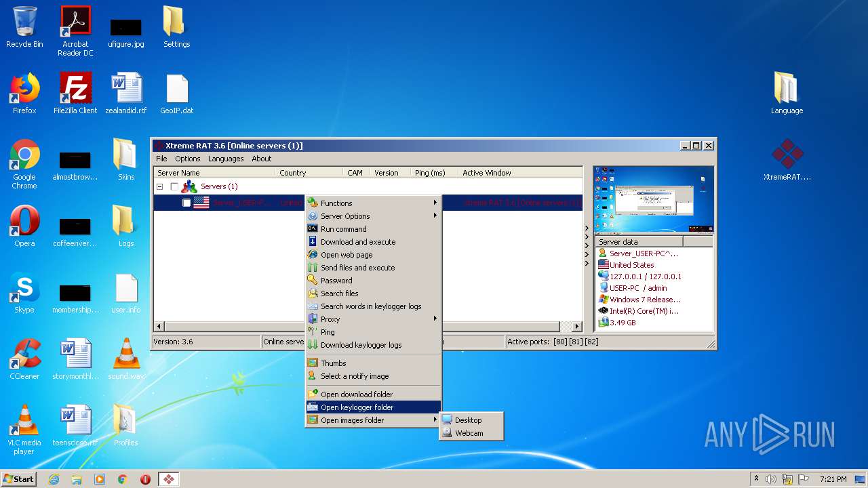Image resolution: width=868 pixels, height=488 pixels.
Task: Open FileZilla Client desktop icon
Action: pos(75,93)
